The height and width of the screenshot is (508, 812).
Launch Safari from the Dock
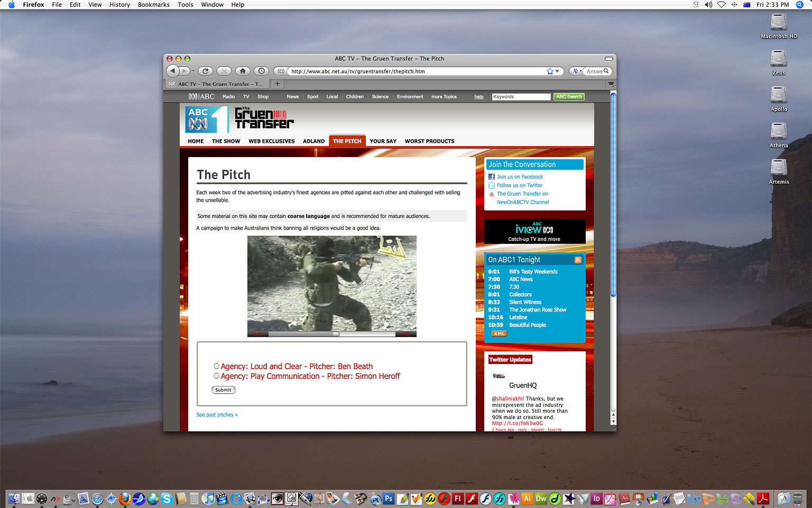(x=97, y=498)
